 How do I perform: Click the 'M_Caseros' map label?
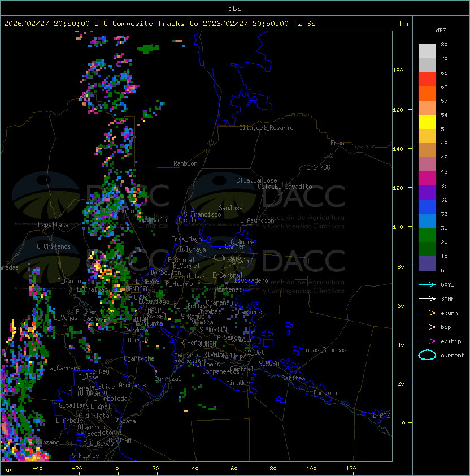pyautogui.click(x=246, y=312)
